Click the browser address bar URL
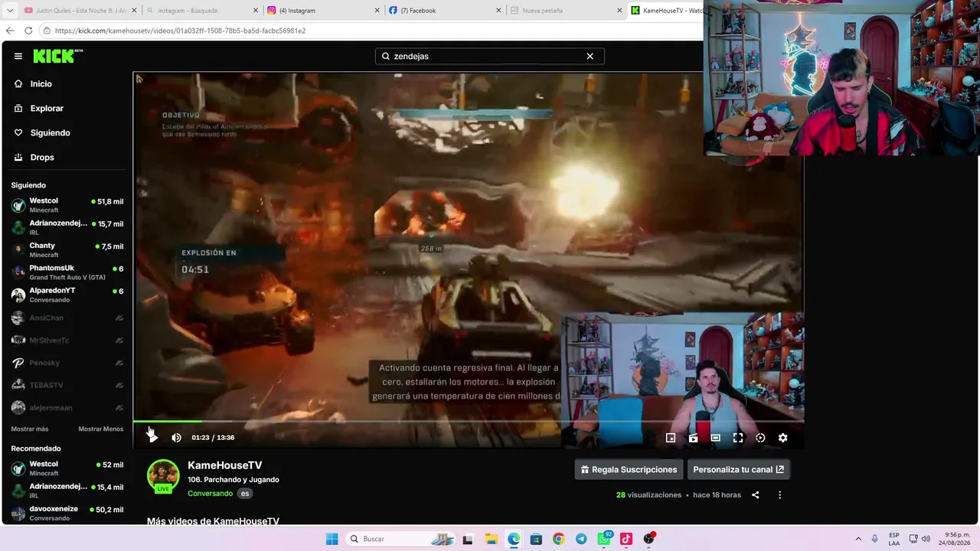The width and height of the screenshot is (980, 551). click(x=180, y=31)
